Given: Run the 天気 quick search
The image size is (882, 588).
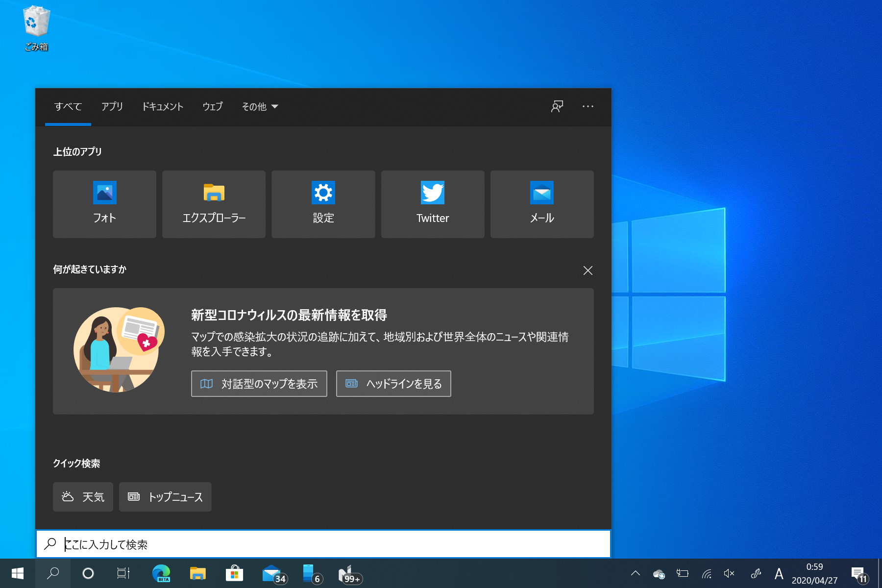Looking at the screenshot, I should (x=82, y=497).
